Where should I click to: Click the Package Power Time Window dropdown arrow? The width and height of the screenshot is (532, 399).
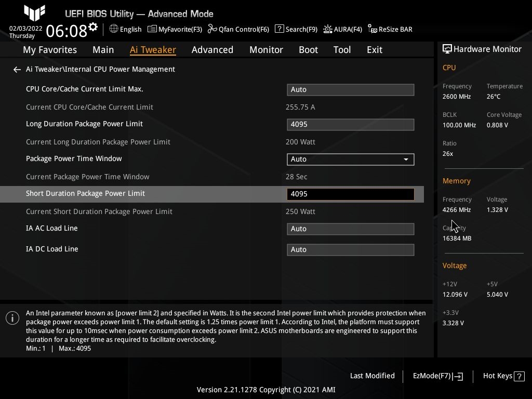(406, 159)
